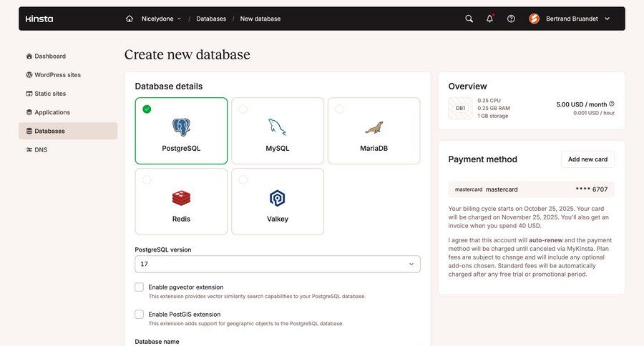Open the DNS sidebar item
This screenshot has height=346, width=644.
click(41, 149)
